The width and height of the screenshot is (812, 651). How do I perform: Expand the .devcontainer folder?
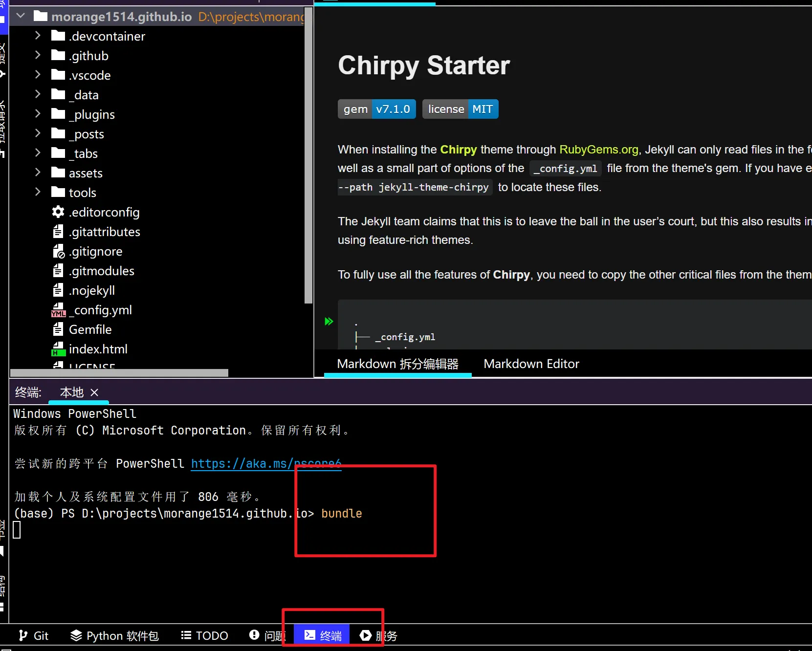(38, 36)
